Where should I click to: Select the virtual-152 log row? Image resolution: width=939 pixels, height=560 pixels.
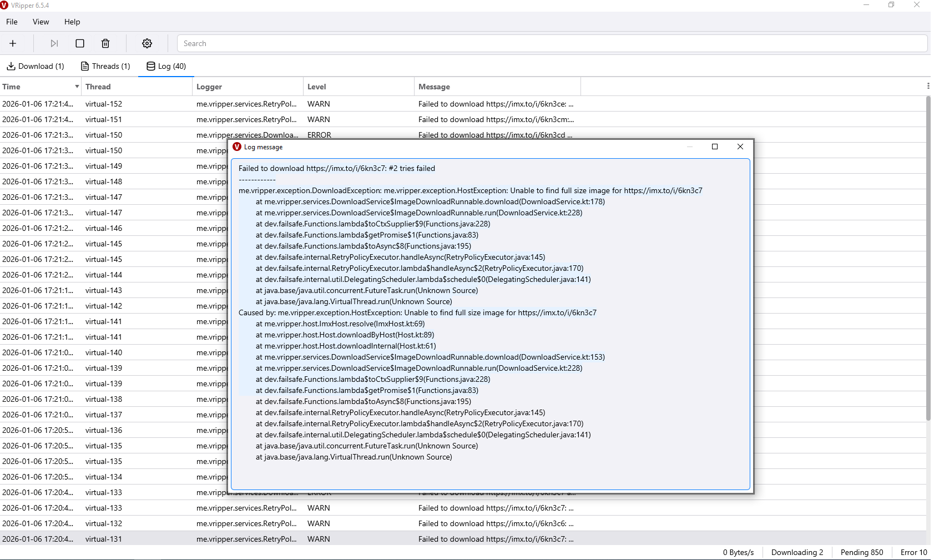(x=463, y=104)
